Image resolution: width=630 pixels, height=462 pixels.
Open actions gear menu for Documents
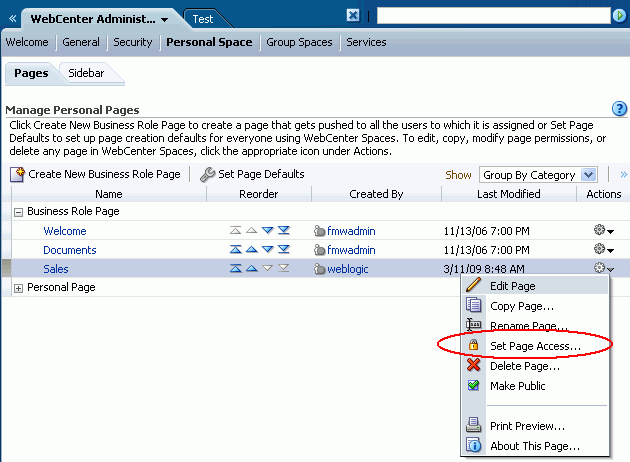click(603, 249)
